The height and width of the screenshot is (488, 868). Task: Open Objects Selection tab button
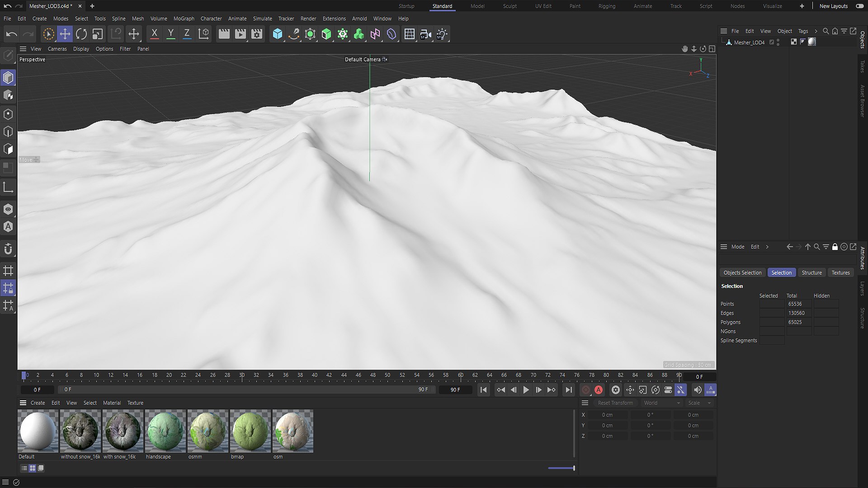[742, 272]
